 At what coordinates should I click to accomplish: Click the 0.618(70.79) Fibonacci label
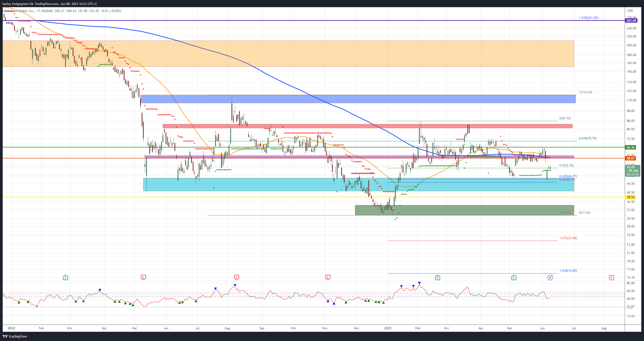587,138
